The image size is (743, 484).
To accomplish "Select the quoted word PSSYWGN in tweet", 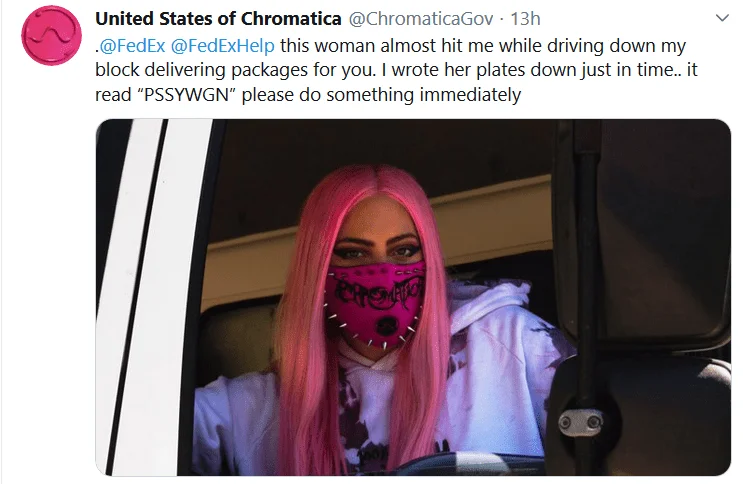I will (186, 95).
